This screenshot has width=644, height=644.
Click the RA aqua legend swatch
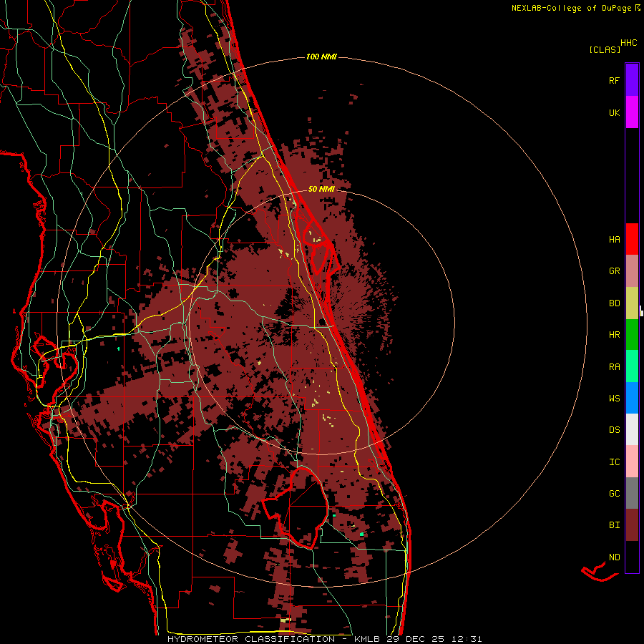(632, 366)
